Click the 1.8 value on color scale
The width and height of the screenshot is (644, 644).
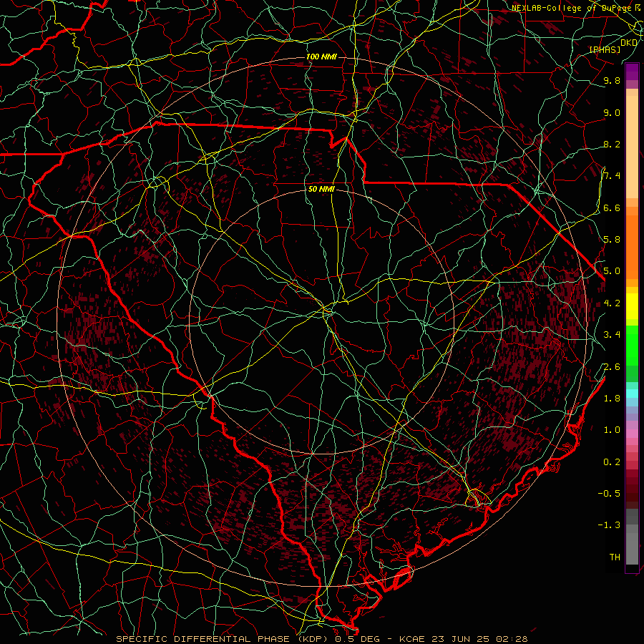(x=612, y=399)
